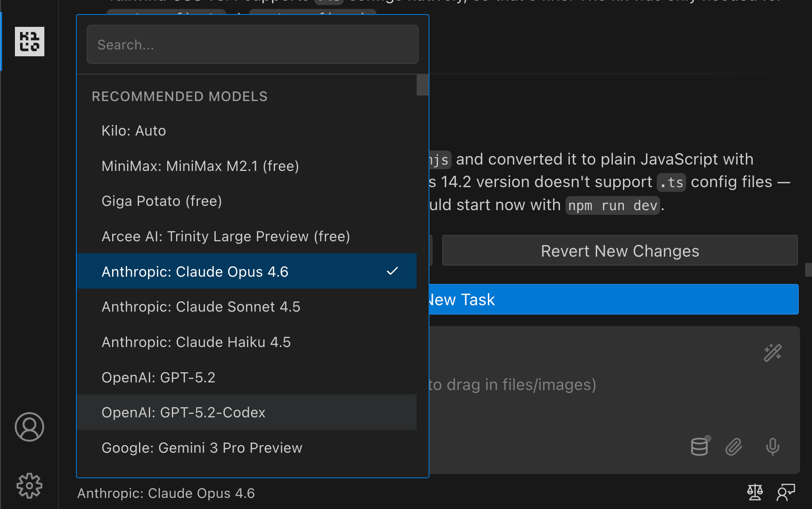Open the account profile icon
This screenshot has width=812, height=509.
(29, 427)
